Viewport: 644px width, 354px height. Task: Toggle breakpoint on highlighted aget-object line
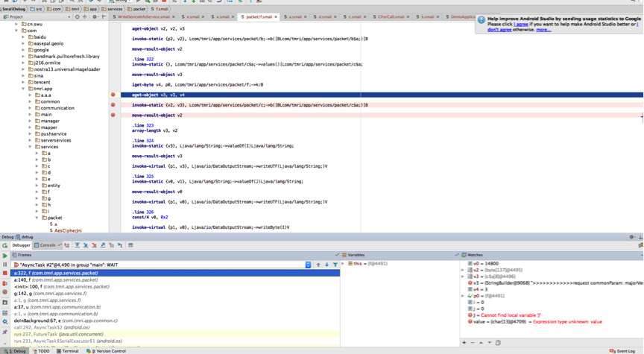coord(113,95)
